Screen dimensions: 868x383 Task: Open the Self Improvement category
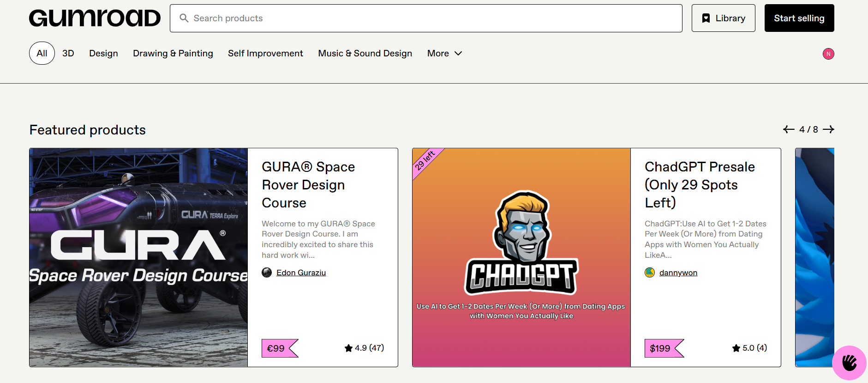[x=265, y=54]
